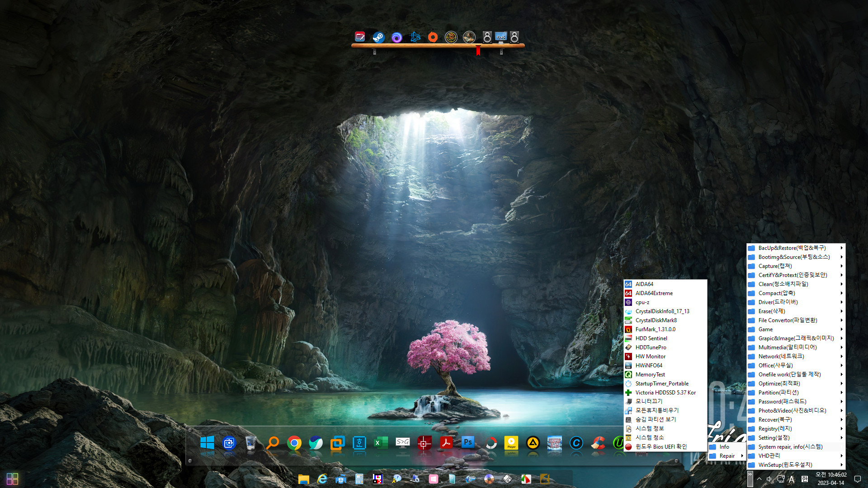The height and width of the screenshot is (488, 868).
Task: Click the taskbar clock showing 10:46:02
Action: 830,479
